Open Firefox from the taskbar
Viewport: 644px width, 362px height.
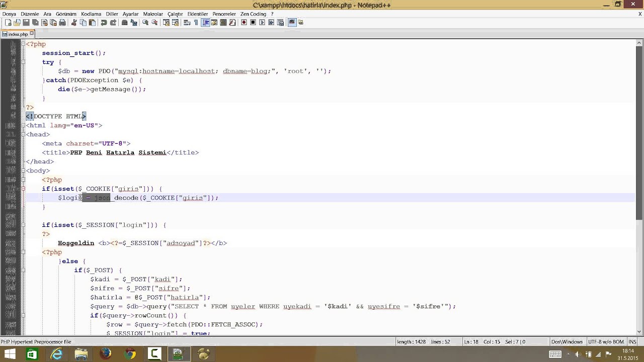pos(106,354)
